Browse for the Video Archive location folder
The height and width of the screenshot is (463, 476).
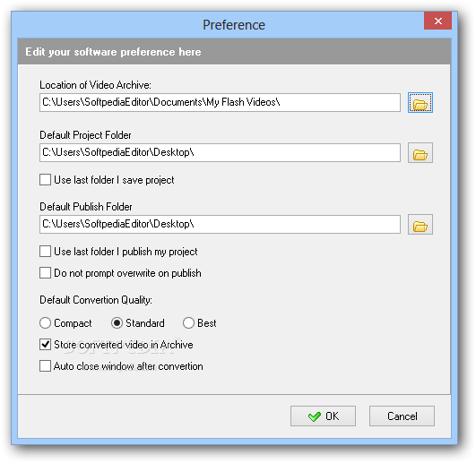tap(420, 103)
